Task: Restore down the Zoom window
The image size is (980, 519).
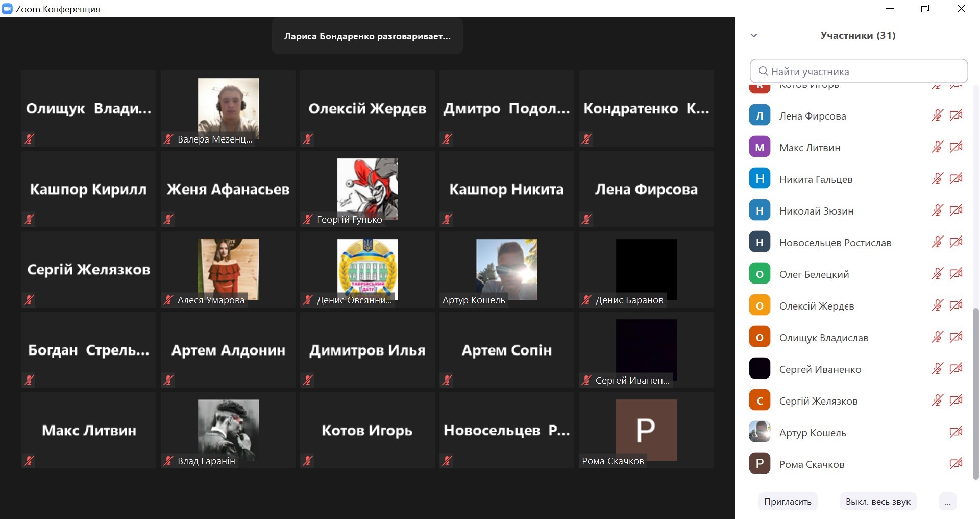Action: pyautogui.click(x=925, y=9)
